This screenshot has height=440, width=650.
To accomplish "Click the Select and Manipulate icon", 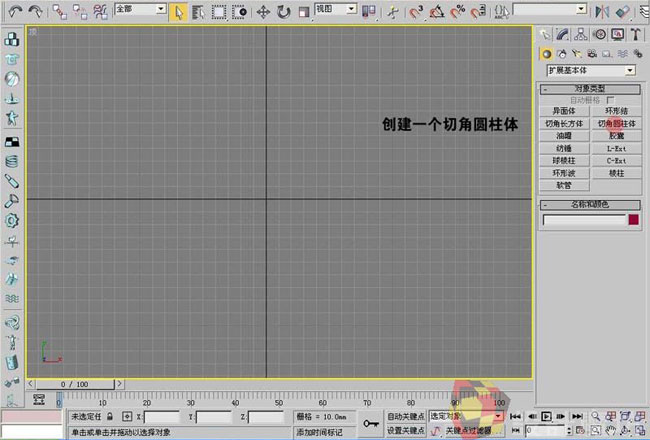I will (392, 12).
